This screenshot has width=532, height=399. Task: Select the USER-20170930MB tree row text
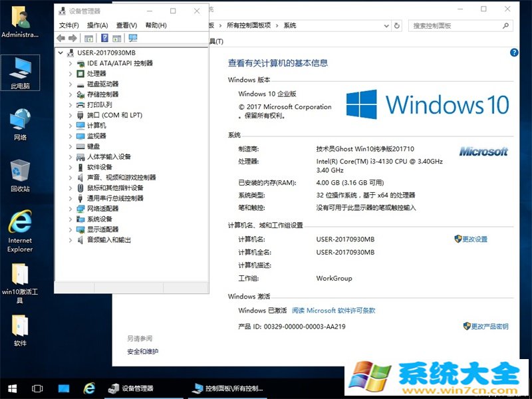click(x=106, y=53)
